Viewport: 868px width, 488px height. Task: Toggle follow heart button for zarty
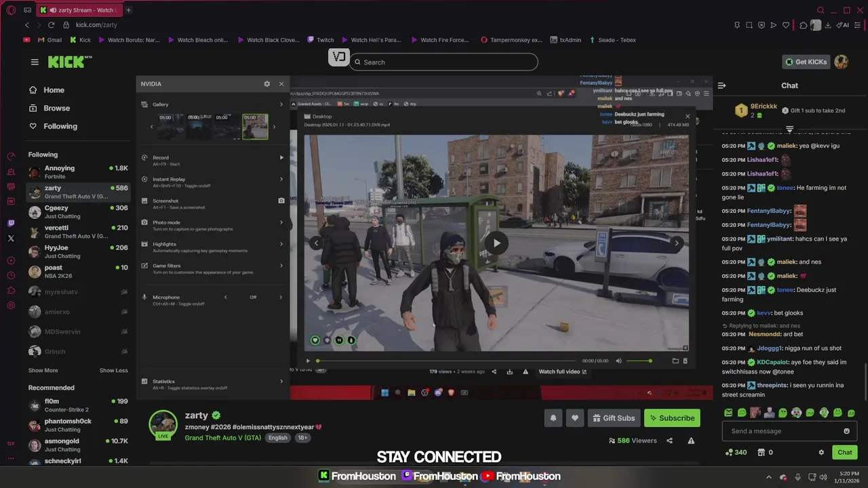point(574,418)
